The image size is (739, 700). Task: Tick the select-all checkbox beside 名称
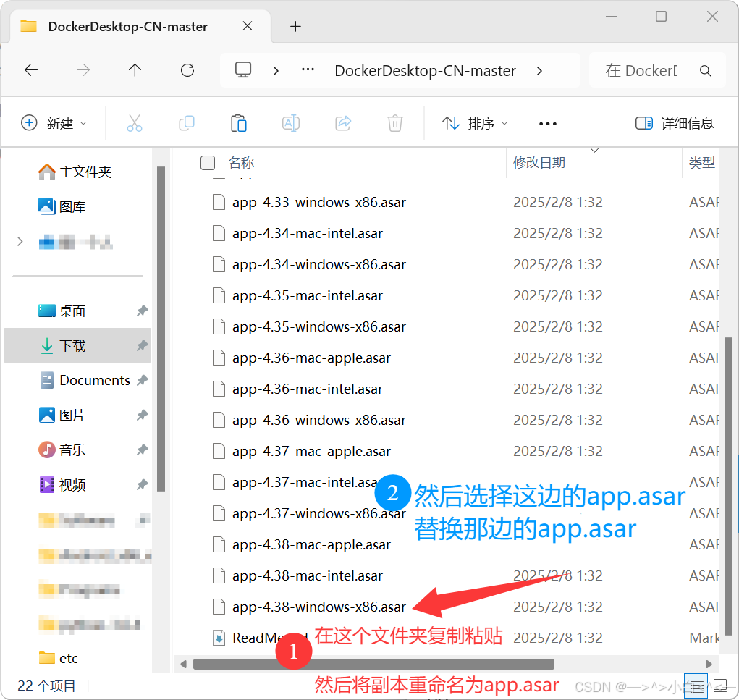pyautogui.click(x=208, y=163)
